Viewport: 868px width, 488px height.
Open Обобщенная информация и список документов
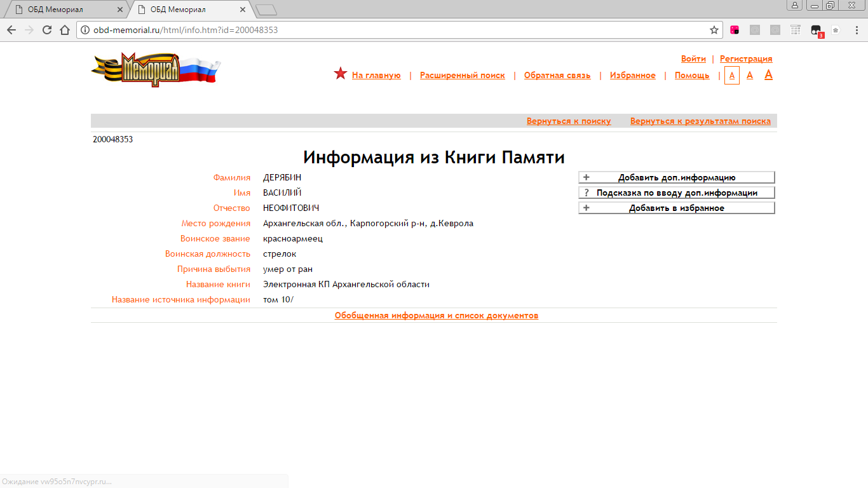tap(437, 315)
